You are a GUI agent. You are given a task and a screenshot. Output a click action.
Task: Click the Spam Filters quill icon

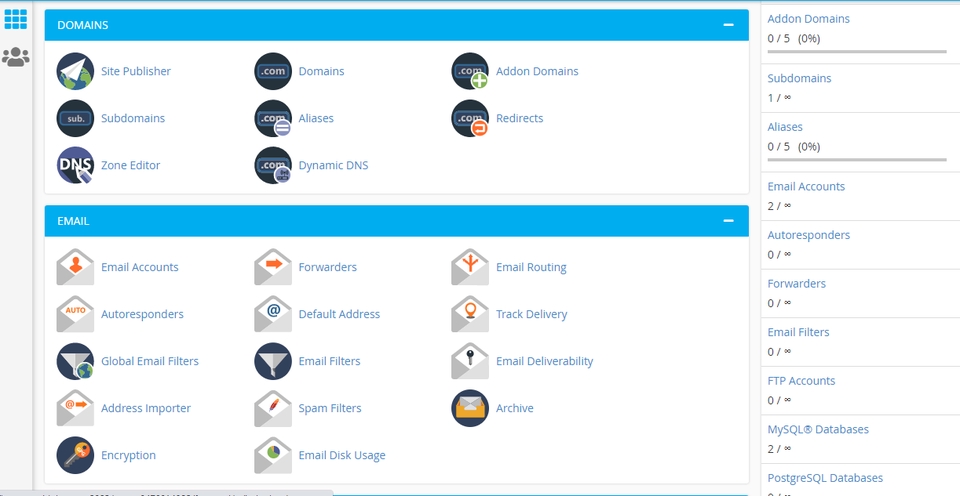[273, 408]
